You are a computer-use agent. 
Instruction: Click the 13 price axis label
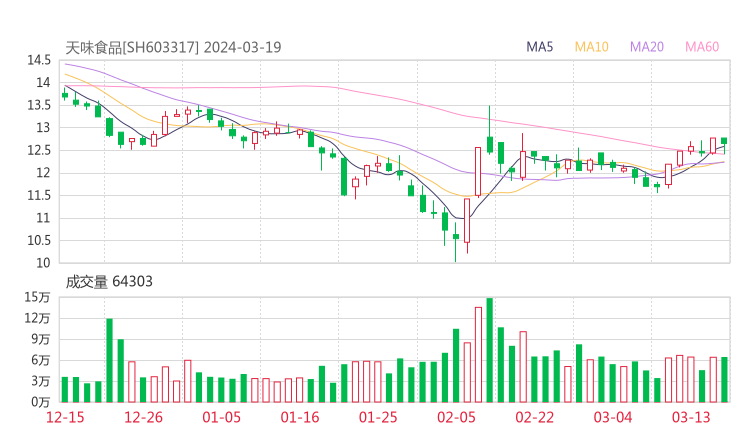(43, 127)
